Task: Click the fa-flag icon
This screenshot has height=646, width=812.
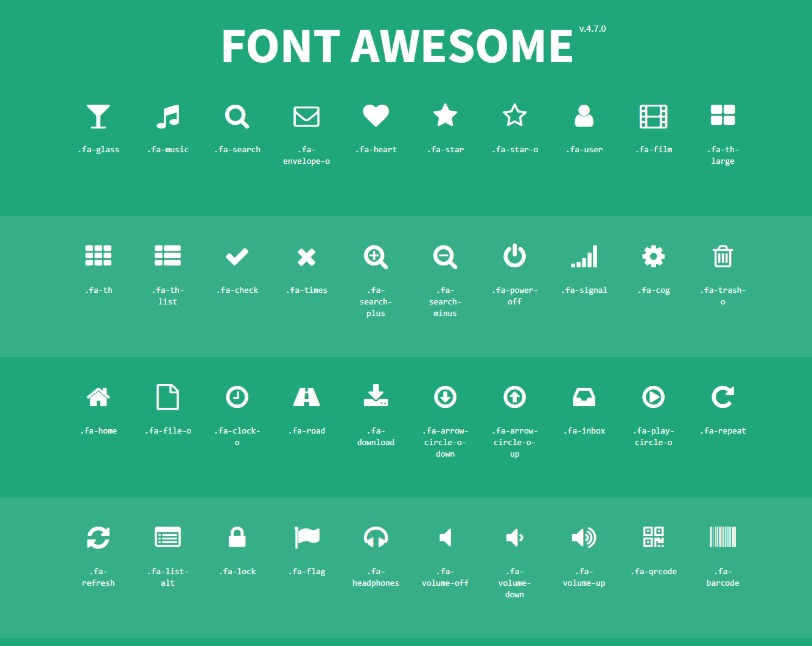Action: 307,538
